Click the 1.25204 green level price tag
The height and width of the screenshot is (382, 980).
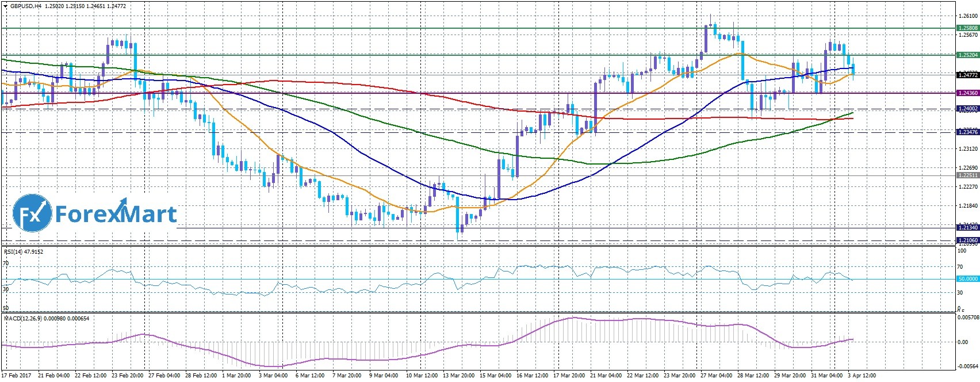[x=967, y=55]
